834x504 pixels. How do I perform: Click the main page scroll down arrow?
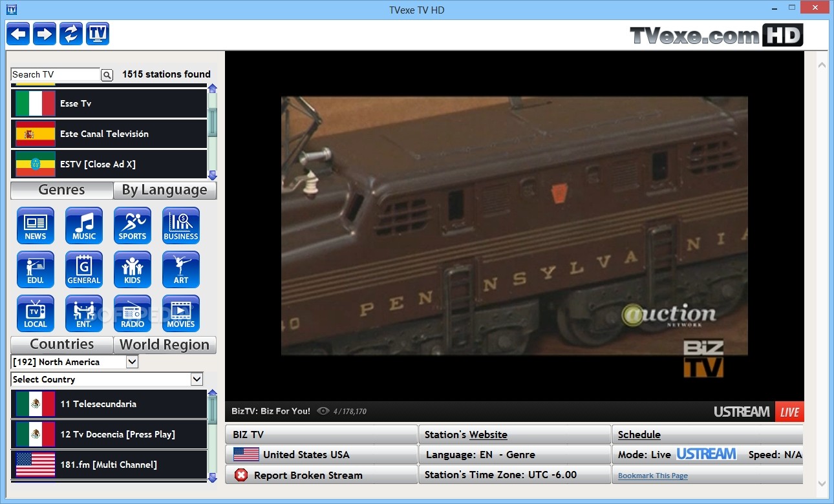822,483
